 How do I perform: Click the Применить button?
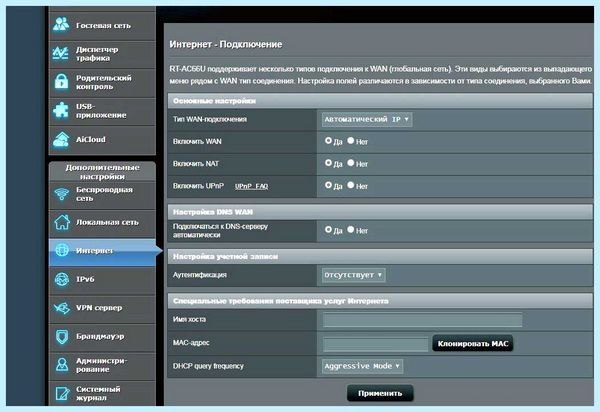[380, 393]
